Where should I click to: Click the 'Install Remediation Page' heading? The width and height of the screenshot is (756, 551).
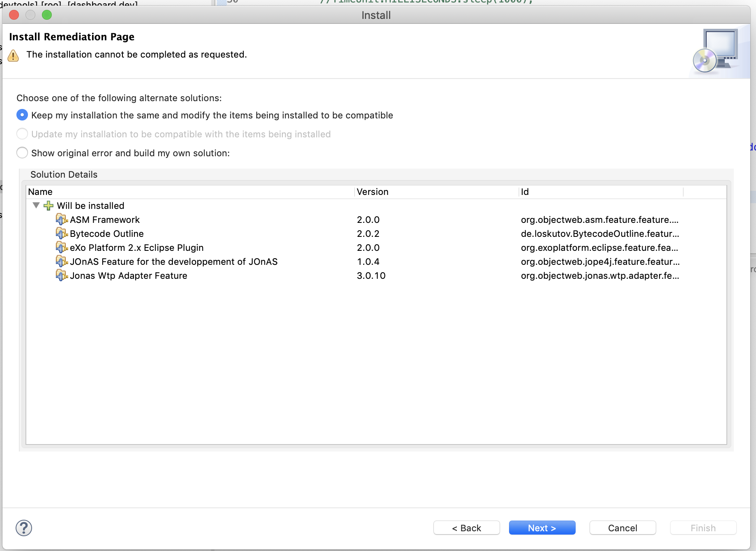71,37
